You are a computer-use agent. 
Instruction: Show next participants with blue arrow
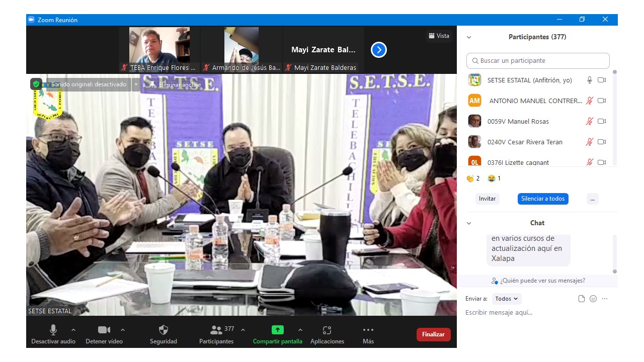tap(378, 50)
